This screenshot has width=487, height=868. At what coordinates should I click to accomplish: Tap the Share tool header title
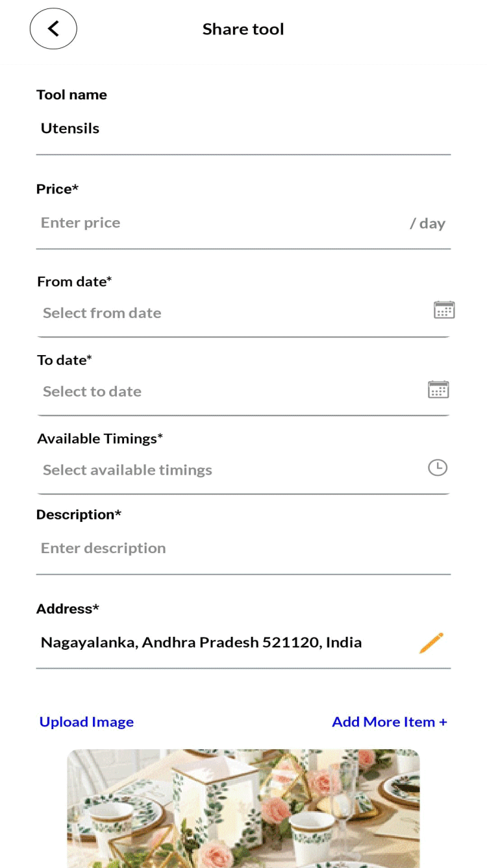coord(243,29)
